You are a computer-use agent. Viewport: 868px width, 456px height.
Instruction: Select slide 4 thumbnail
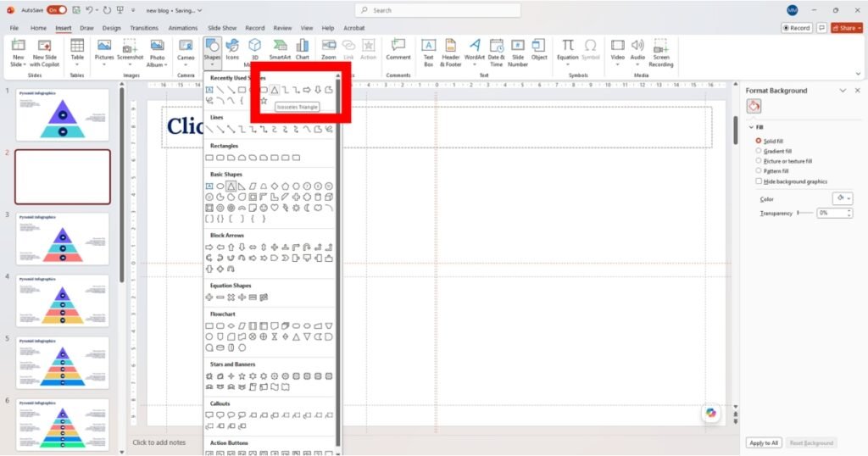coord(63,301)
